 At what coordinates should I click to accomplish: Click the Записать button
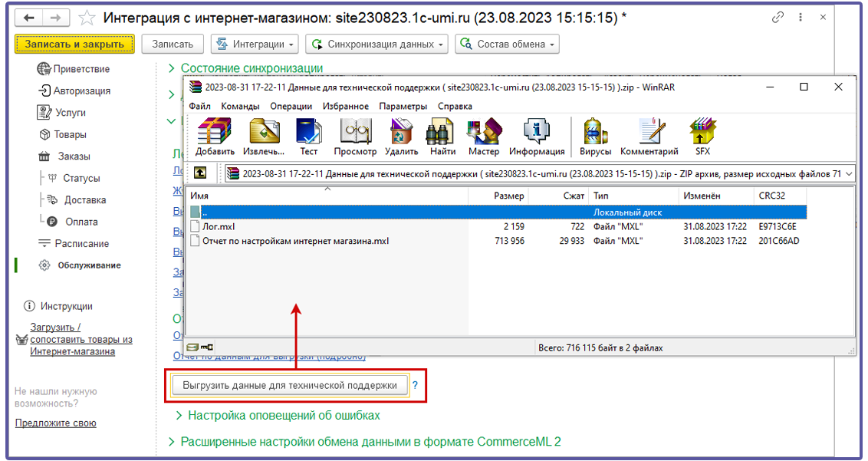173,44
